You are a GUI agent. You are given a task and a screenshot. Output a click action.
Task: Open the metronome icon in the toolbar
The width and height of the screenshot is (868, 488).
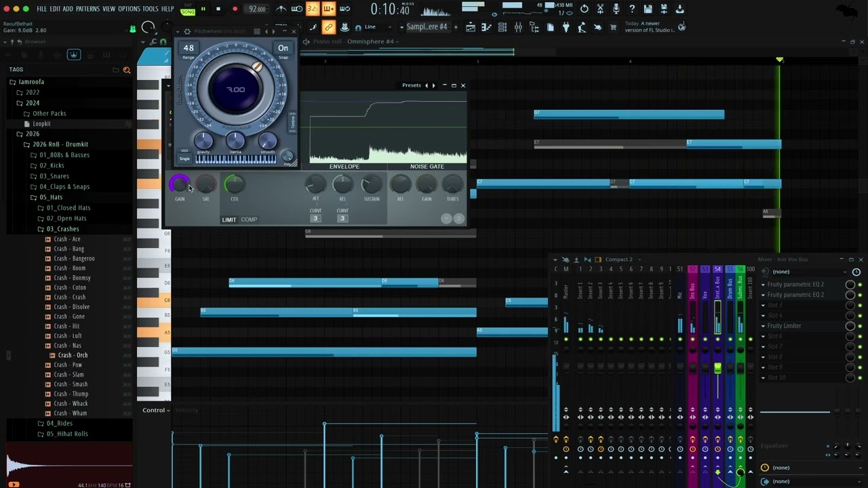click(x=281, y=9)
